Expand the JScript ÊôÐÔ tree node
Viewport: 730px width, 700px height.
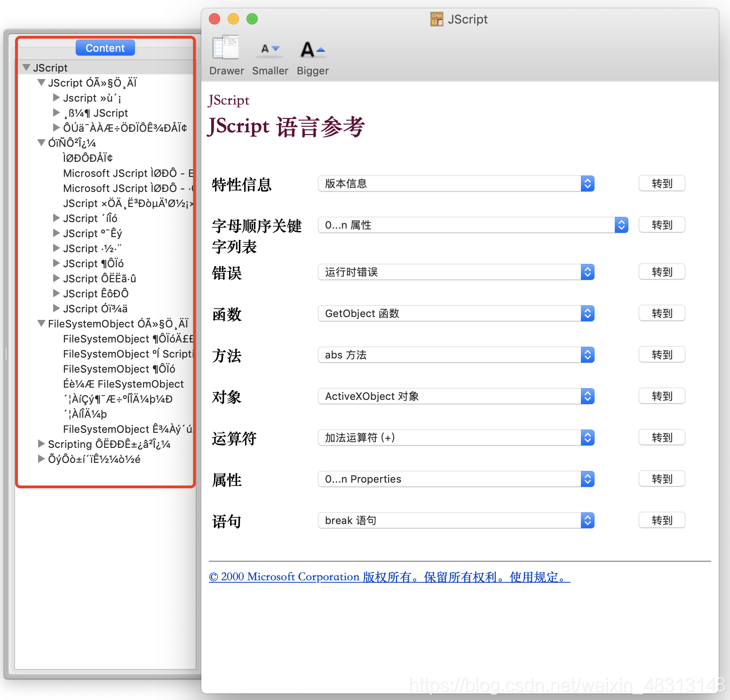point(56,293)
